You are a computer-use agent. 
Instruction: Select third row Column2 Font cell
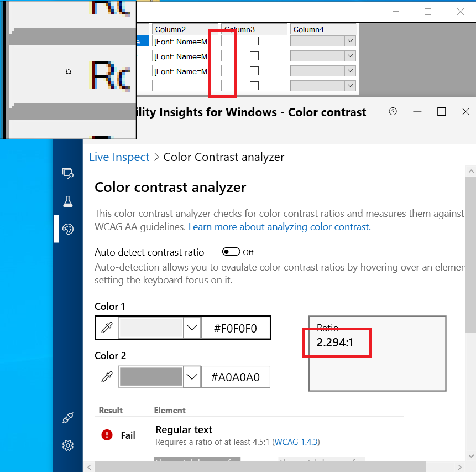coord(185,71)
